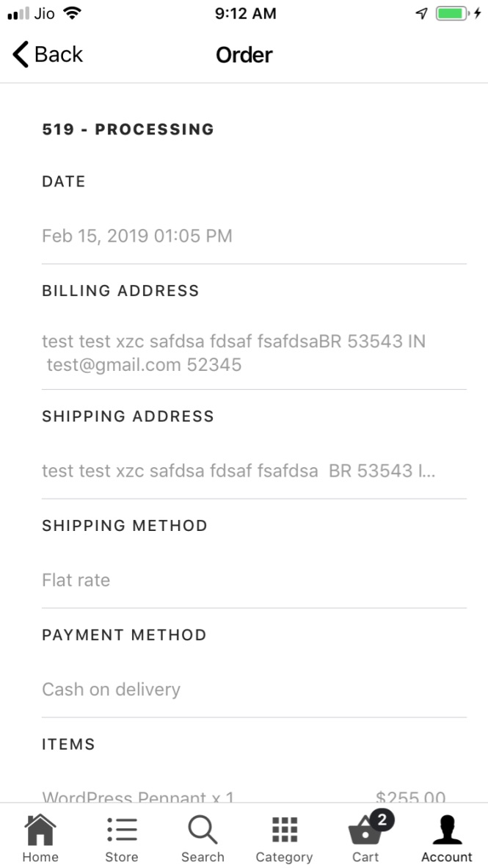The width and height of the screenshot is (488, 868).
Task: Open the Category grid icon
Action: [284, 831]
